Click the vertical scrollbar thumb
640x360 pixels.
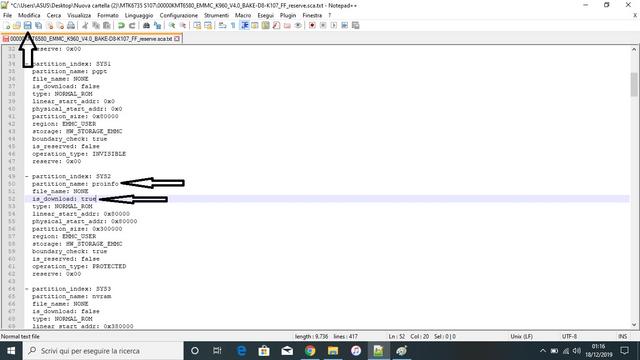[634, 84]
